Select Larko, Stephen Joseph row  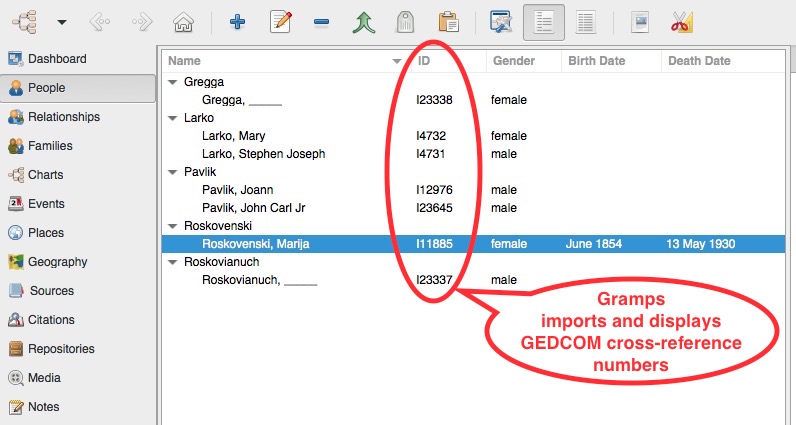(473, 154)
